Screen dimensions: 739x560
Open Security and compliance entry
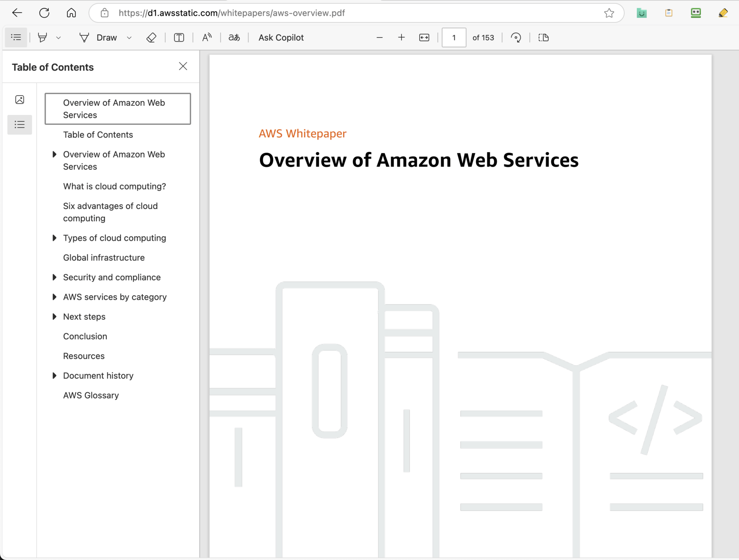(112, 277)
